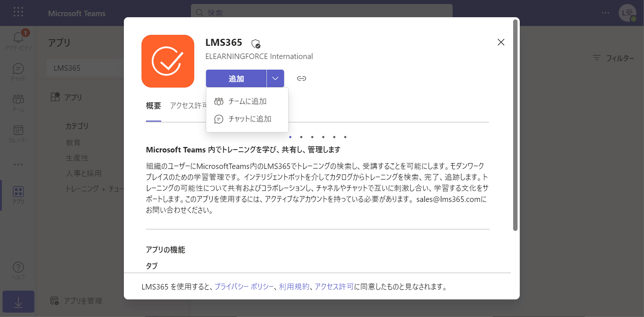This screenshot has height=317, width=644.
Task: Collapse the Add button dropdown arrow
Action: (275, 78)
